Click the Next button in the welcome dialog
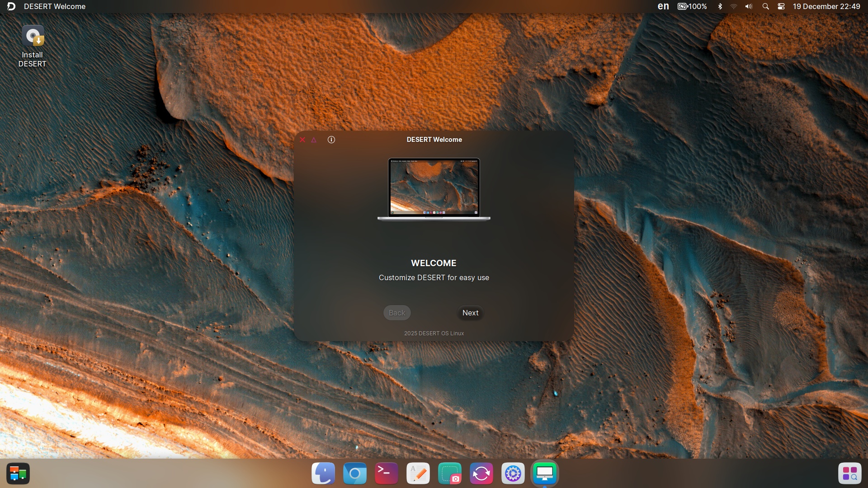Screen dimensions: 868x488 click(470, 313)
